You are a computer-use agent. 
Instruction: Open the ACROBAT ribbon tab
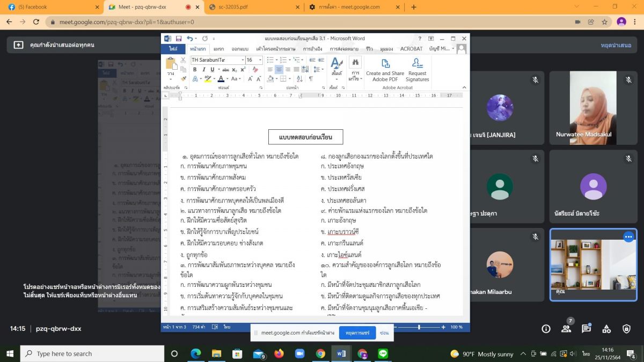411,49
